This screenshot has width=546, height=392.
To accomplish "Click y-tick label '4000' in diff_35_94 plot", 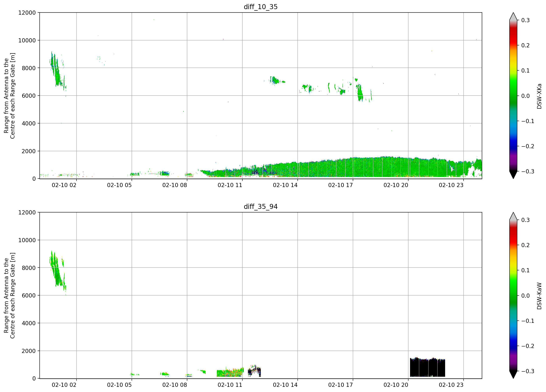I will click(29, 323).
